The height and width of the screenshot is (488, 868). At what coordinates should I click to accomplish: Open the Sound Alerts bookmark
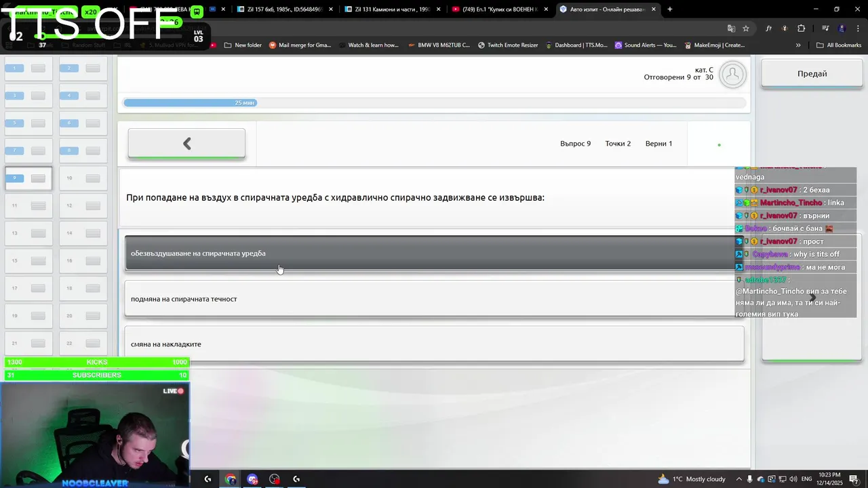[645, 45]
